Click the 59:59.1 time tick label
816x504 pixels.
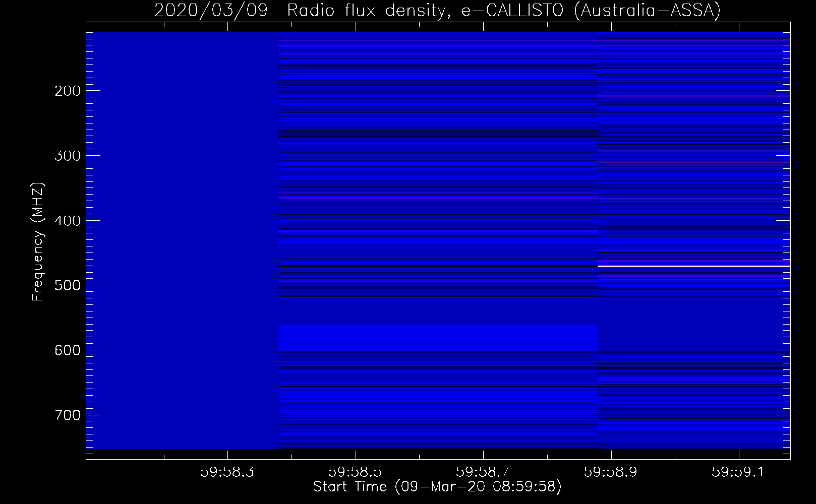pos(739,472)
